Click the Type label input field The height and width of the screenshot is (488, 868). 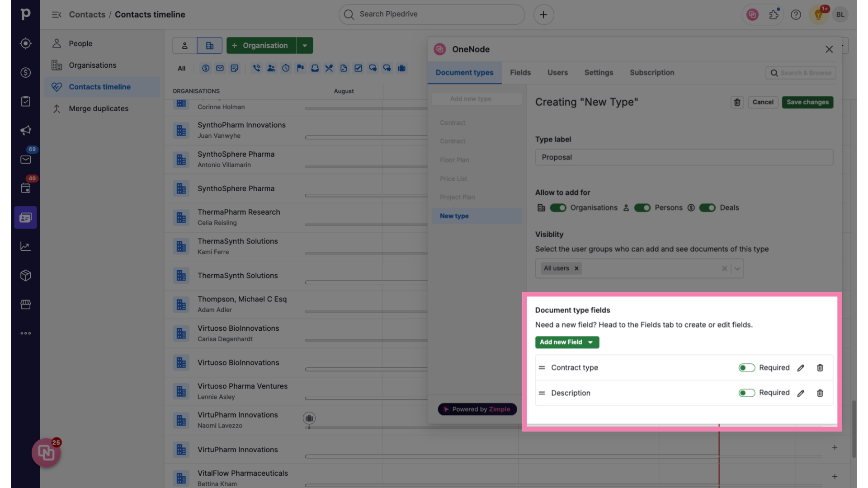[684, 157]
